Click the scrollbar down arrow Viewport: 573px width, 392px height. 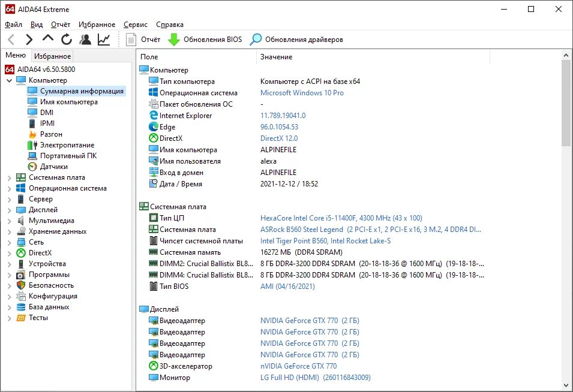(x=566, y=386)
